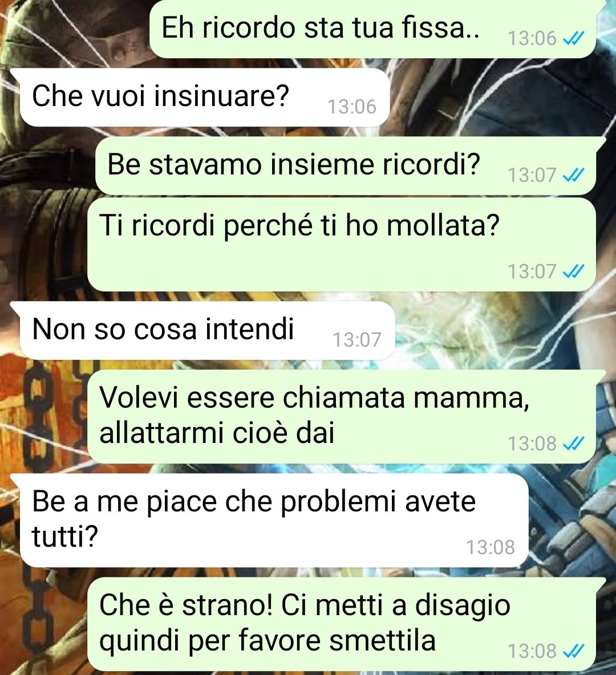This screenshot has width=616, height=675.
Task: Select the 'Che è strano! Ci metti a disagio' message
Action: (342, 624)
